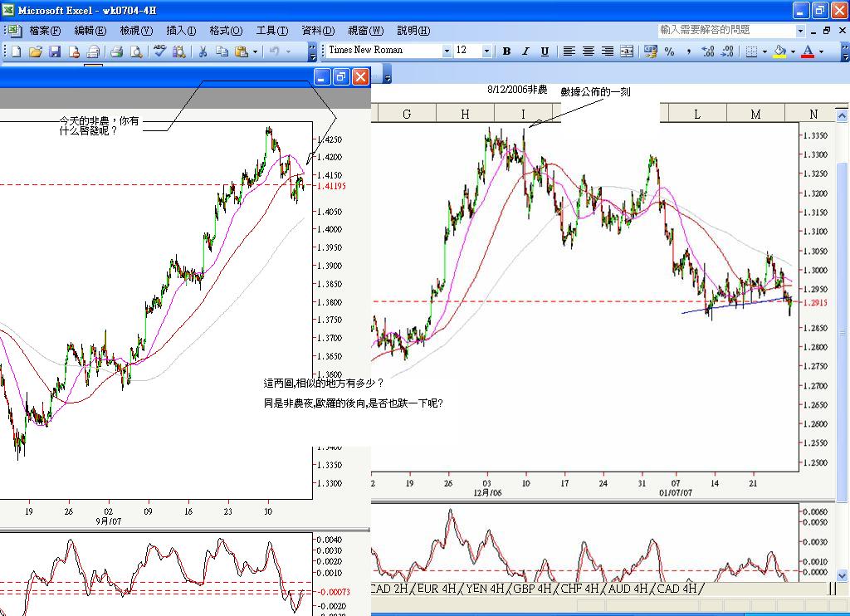The image size is (850, 616).
Task: Click the Print icon
Action: pyautogui.click(x=116, y=51)
